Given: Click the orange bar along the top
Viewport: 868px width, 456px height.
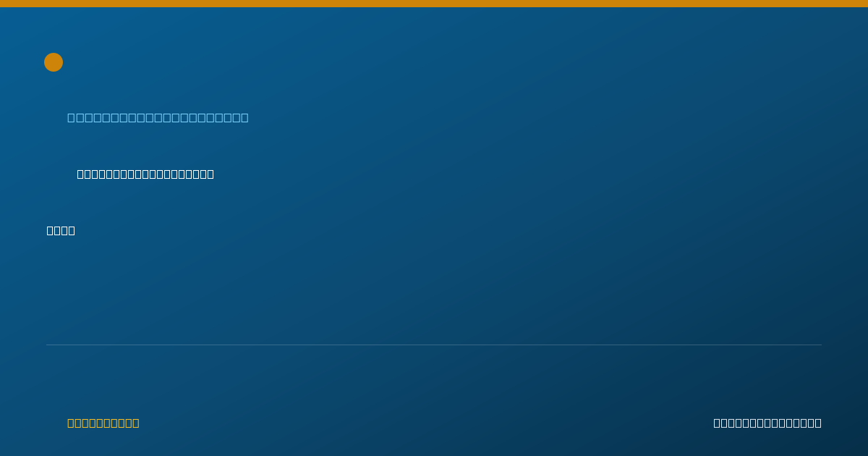Looking at the screenshot, I should [434, 4].
